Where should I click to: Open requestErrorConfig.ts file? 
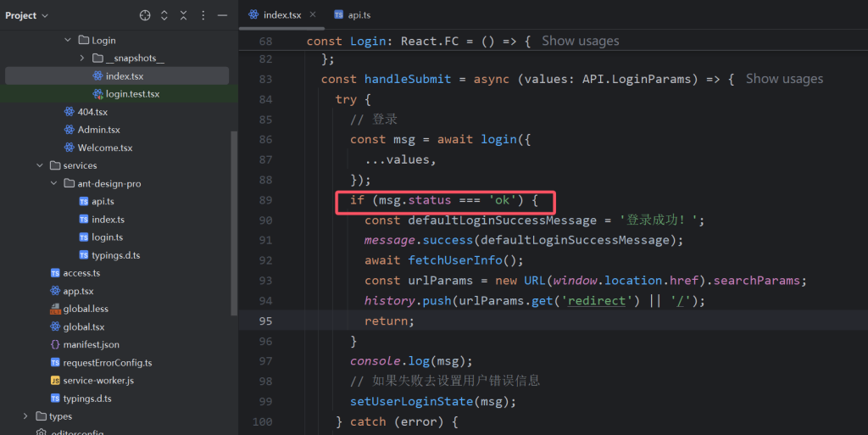[108, 363]
